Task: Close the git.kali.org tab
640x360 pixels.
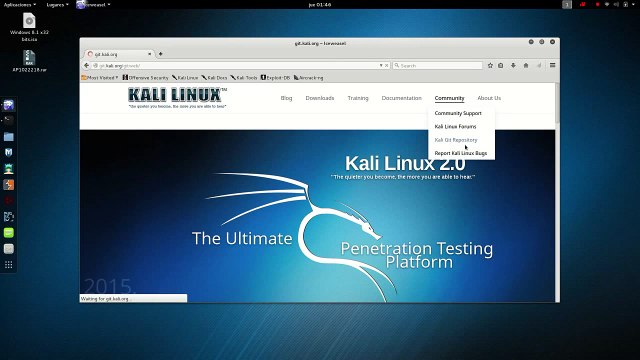Action: pyautogui.click(x=149, y=54)
